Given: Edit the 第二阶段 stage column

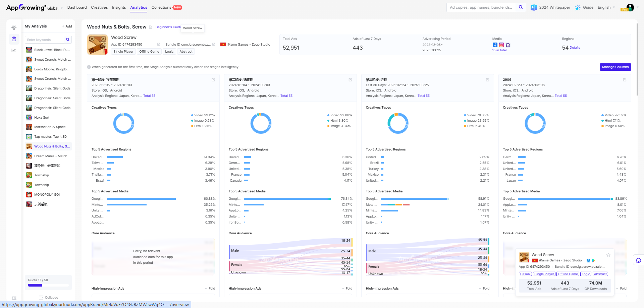Looking at the screenshot, I should (x=350, y=80).
